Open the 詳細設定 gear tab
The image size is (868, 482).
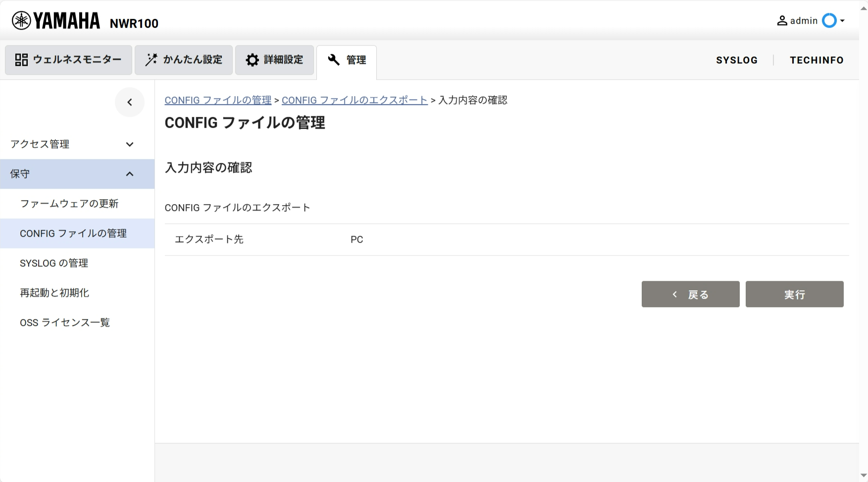[274, 60]
